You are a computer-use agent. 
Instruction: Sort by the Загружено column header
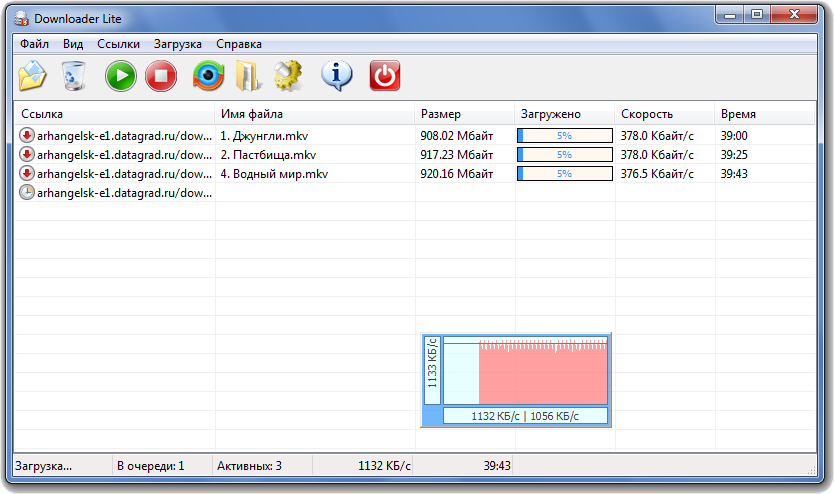pyautogui.click(x=564, y=114)
